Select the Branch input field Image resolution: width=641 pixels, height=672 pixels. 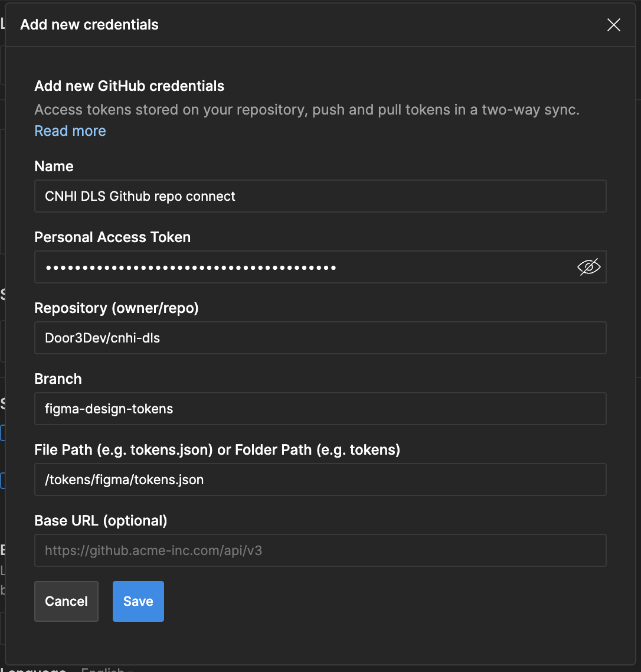coord(320,409)
